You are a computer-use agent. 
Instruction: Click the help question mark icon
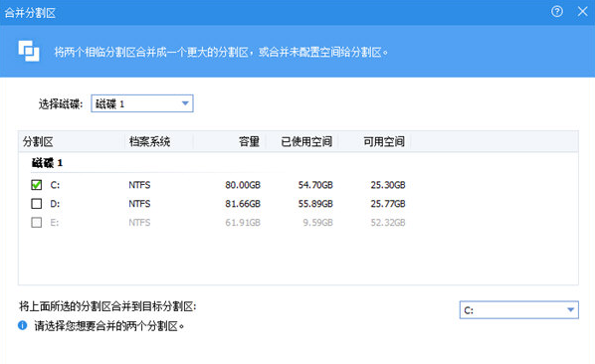556,11
